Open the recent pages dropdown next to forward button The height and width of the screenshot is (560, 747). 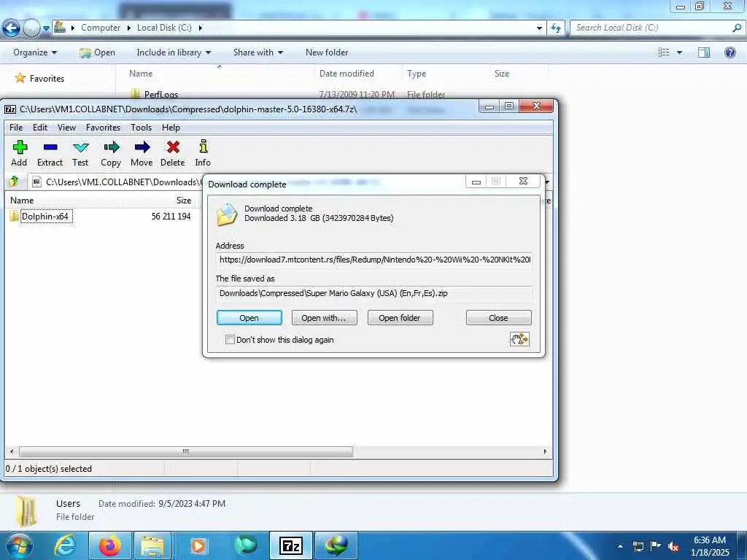coord(46,28)
